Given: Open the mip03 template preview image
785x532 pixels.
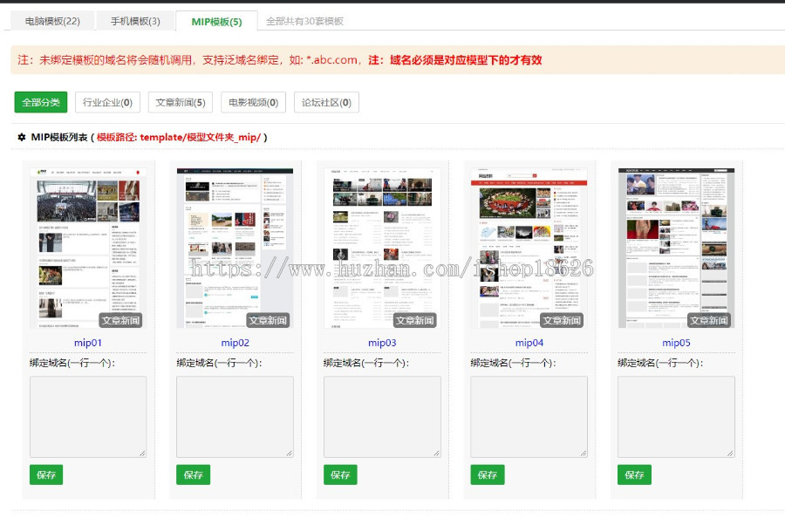Looking at the screenshot, I should pos(382,249).
